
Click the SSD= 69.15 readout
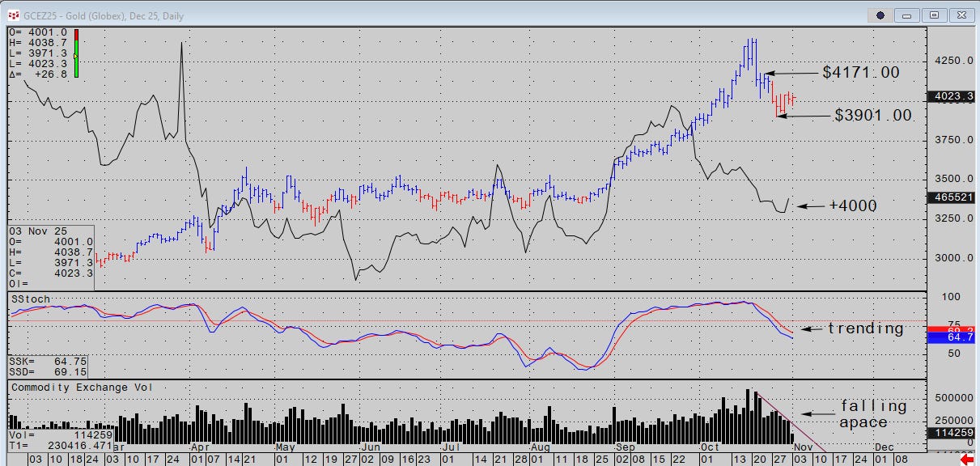pos(49,371)
